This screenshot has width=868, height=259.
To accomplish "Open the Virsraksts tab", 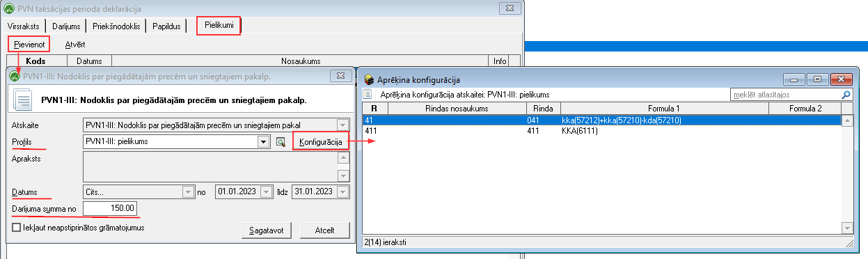I will pyautogui.click(x=23, y=26).
